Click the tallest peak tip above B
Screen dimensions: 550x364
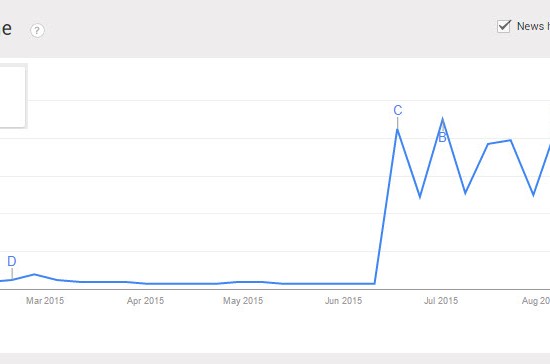coord(443,119)
